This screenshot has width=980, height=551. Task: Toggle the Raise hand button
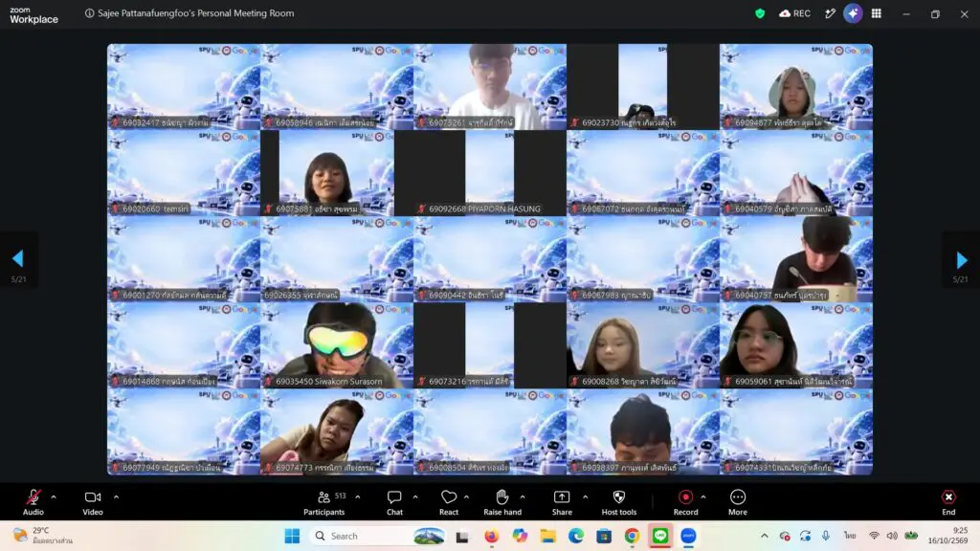(x=502, y=502)
